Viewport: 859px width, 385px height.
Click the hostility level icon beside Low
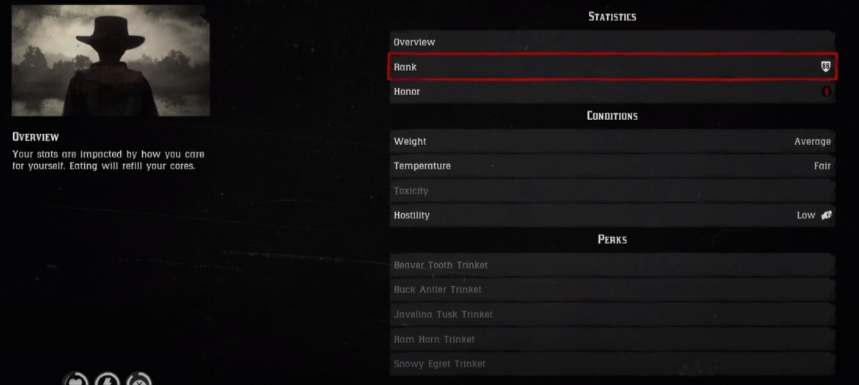[826, 216]
